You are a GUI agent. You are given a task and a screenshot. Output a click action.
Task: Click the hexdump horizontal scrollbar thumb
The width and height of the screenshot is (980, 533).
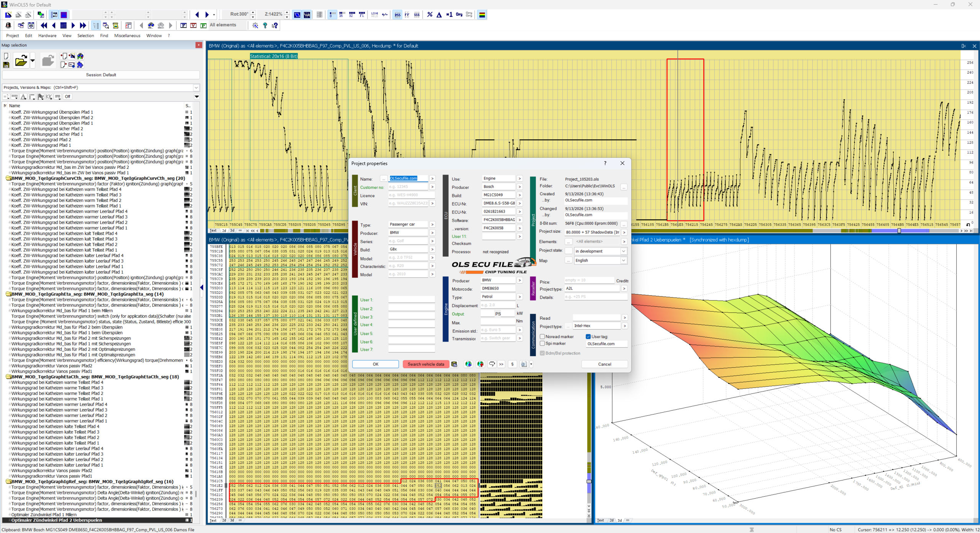(899, 231)
